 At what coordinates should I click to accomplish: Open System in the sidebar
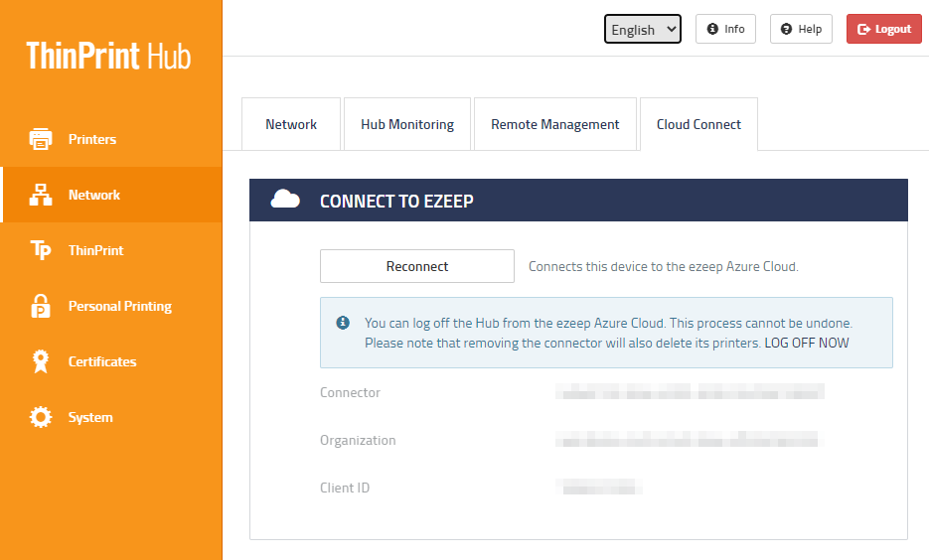click(111, 417)
